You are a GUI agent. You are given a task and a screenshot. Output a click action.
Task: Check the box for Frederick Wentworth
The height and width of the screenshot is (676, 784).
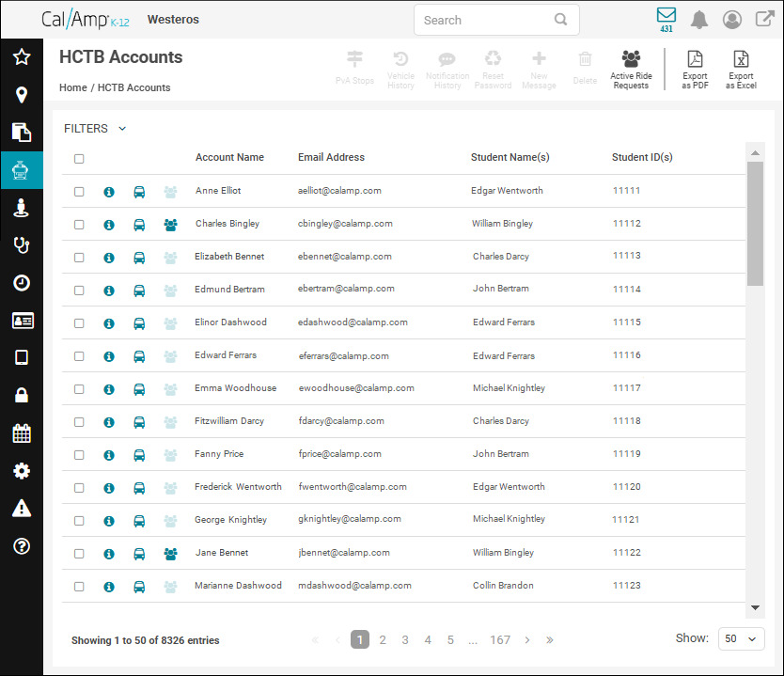pyautogui.click(x=79, y=488)
